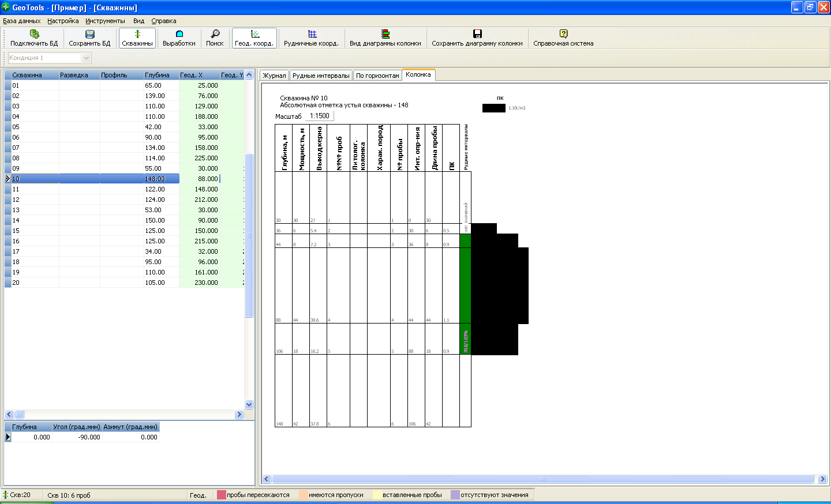
Task: Click the survey depth value 0.000
Action: (x=31, y=437)
